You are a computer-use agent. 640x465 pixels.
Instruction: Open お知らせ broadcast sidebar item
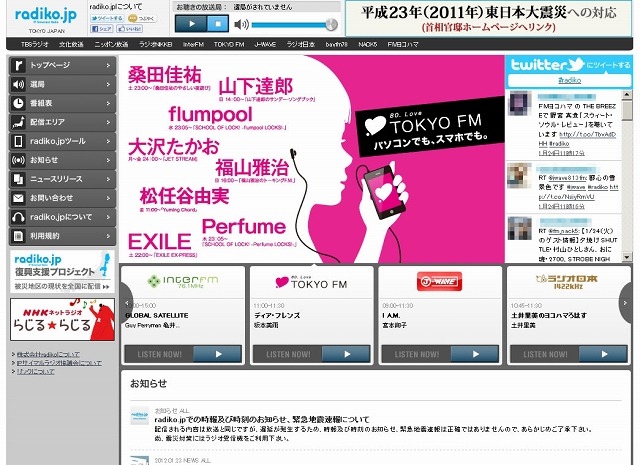[62, 160]
